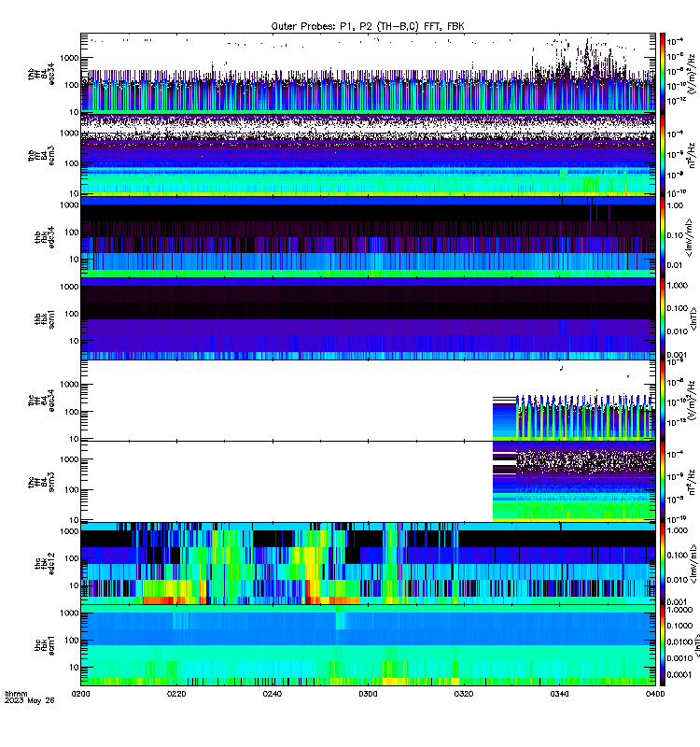The image size is (700, 747).
Task: Select the 'thb fbk scm1' panel label
Action: (45, 319)
